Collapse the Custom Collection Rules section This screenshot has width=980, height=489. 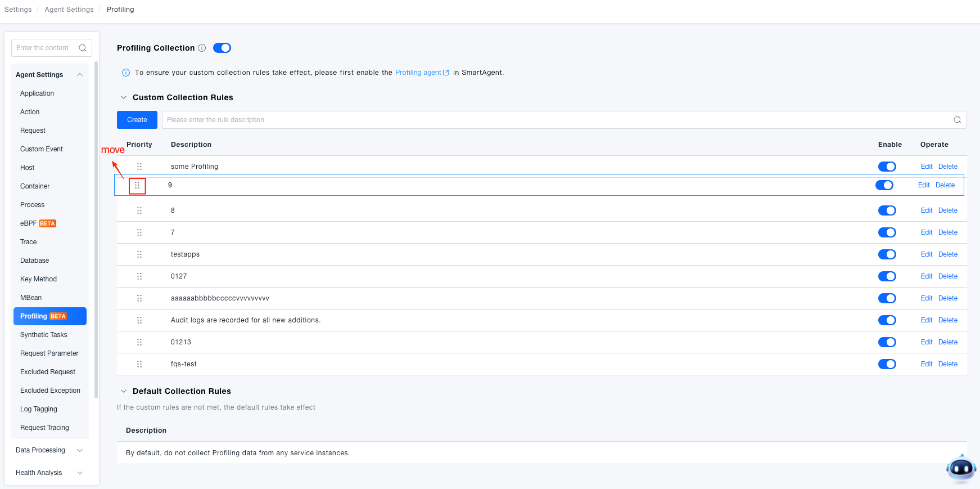coord(124,97)
